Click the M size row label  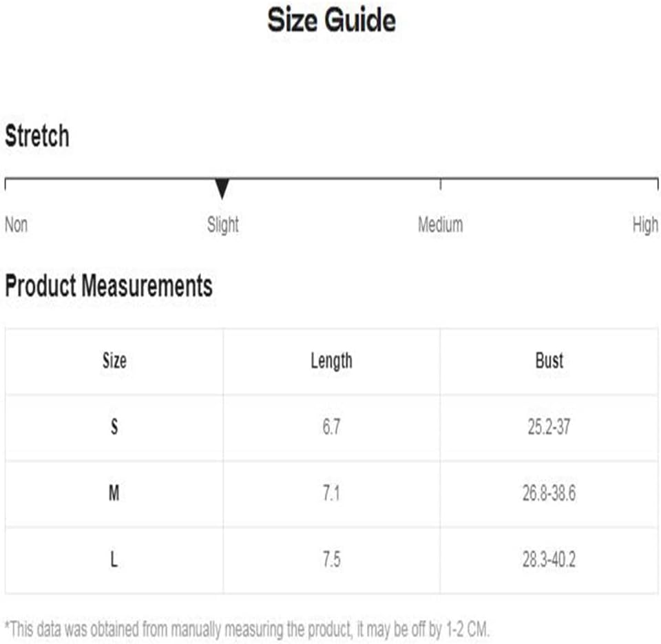[x=114, y=493]
